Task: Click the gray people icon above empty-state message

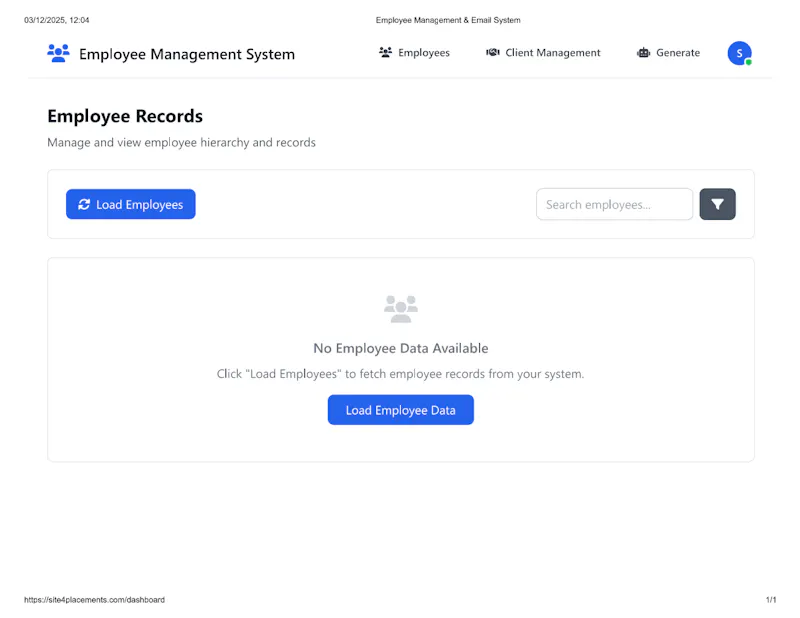Action: point(401,309)
